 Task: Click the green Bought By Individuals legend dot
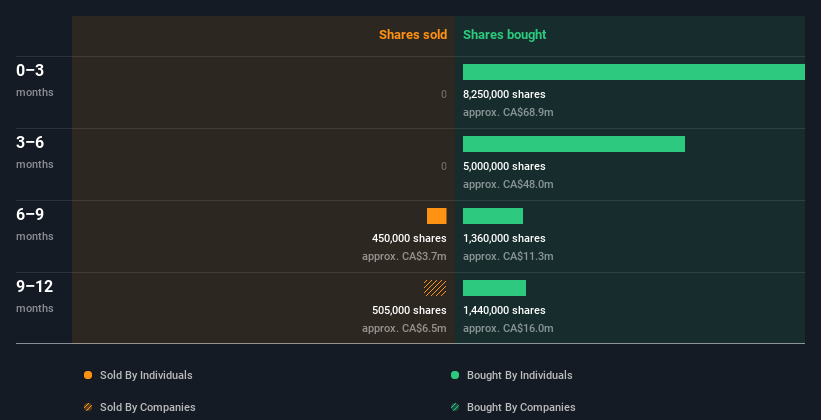coord(455,375)
